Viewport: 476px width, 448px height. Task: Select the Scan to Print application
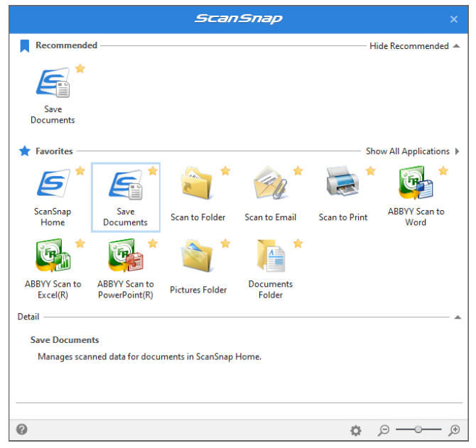coord(342,194)
